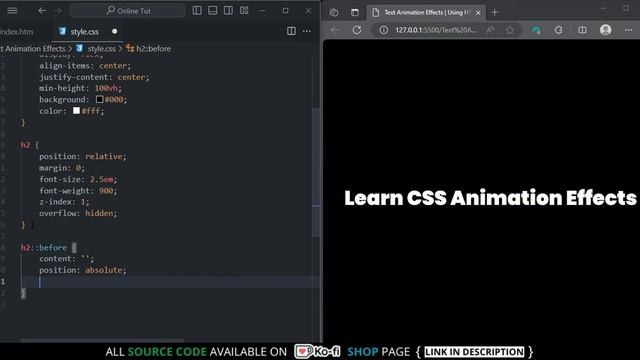The image size is (640, 360).
Task: Open browser tab actions menu icon
Action: (x=355, y=13)
